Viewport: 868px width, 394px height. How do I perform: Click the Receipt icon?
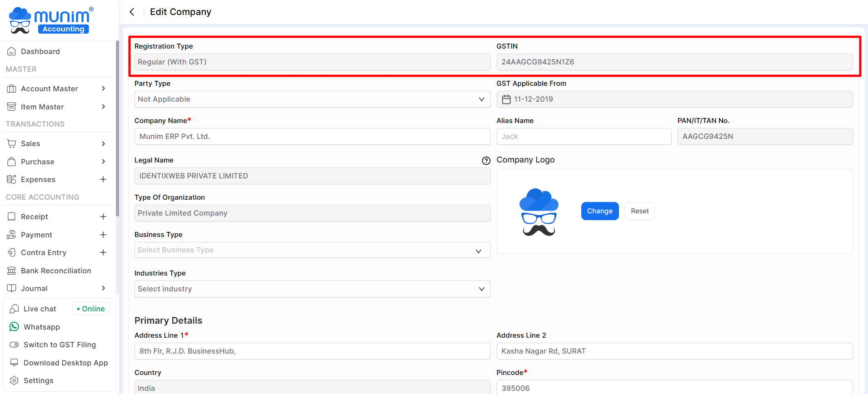pos(12,217)
